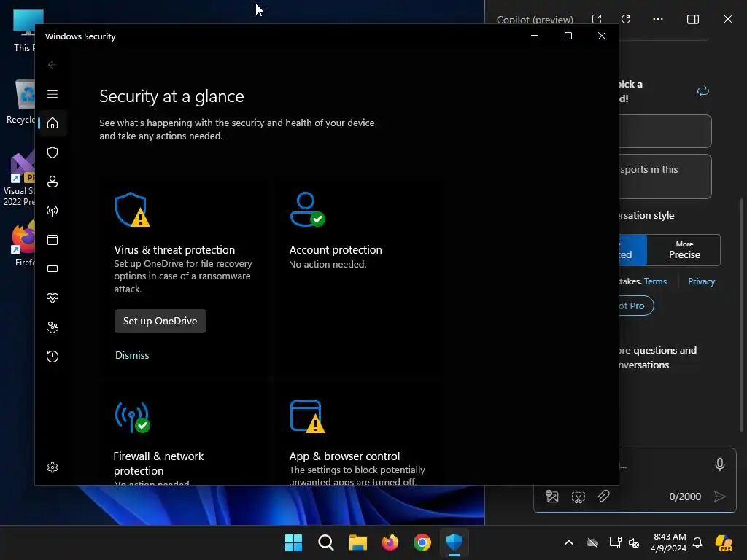Click the Copilot send arrow
This screenshot has height=560, width=747.
[720, 497]
